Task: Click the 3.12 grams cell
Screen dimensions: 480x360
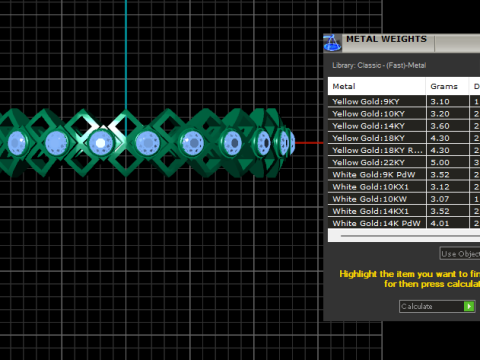Action: [x=447, y=187]
